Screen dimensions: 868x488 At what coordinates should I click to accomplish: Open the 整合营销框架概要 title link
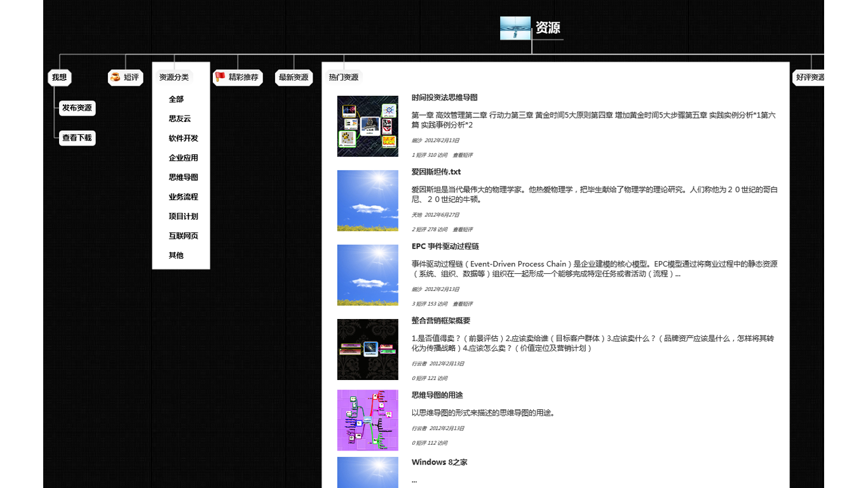441,321
